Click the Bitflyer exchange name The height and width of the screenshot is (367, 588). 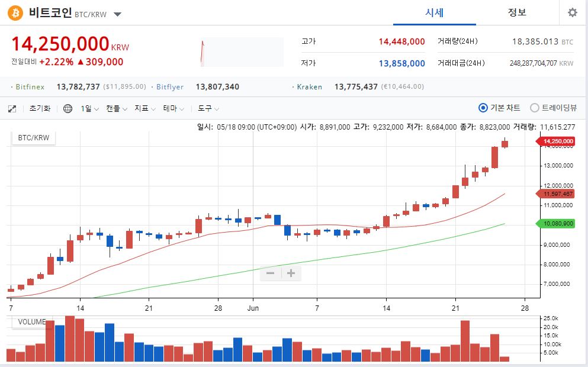[x=170, y=87]
